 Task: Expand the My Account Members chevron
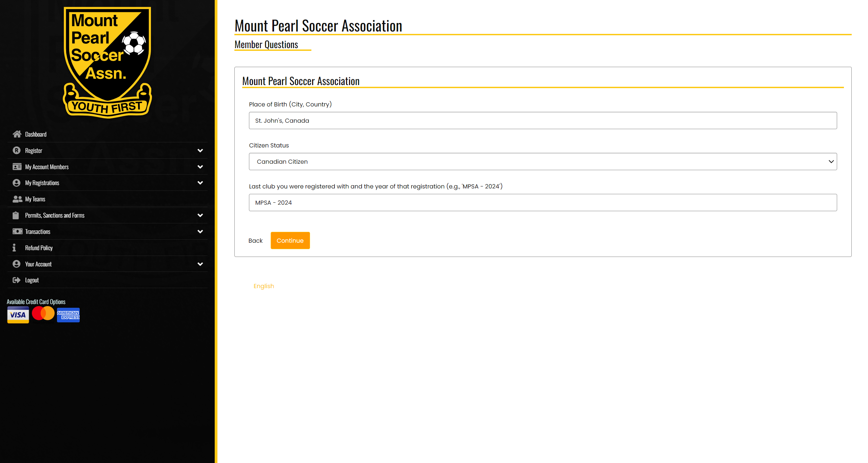pos(200,167)
